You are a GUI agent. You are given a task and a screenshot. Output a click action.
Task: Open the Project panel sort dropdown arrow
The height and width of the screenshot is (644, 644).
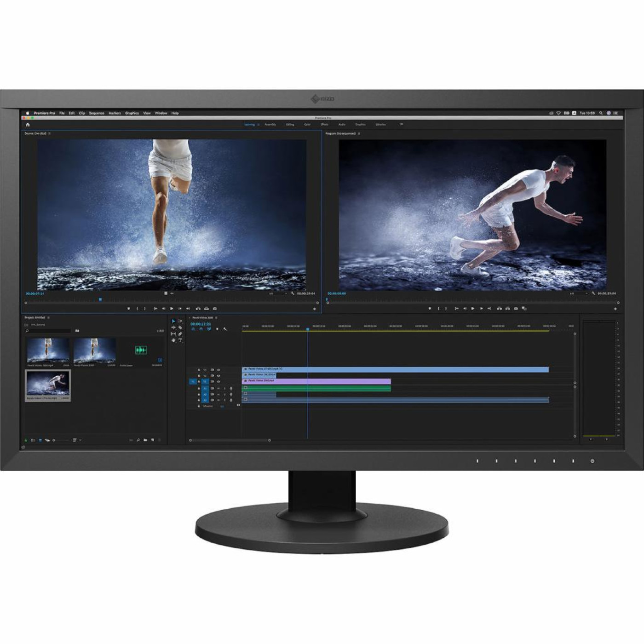pyautogui.click(x=80, y=440)
